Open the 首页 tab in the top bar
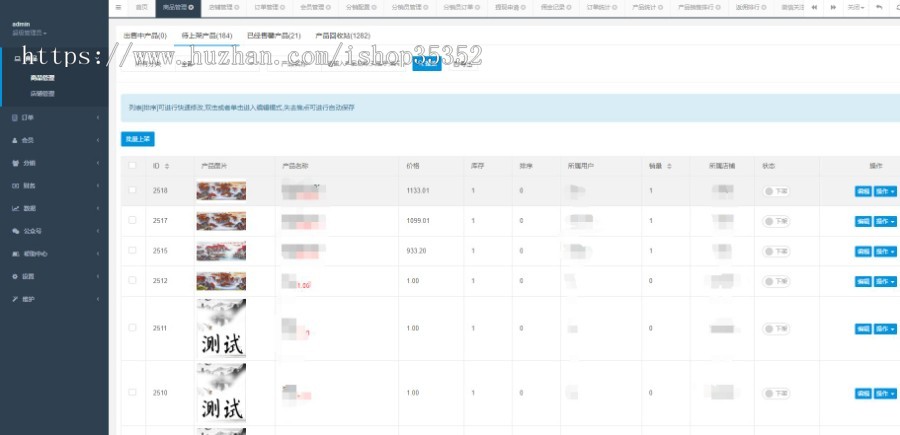Screen dimensions: 900x435 click(141, 8)
